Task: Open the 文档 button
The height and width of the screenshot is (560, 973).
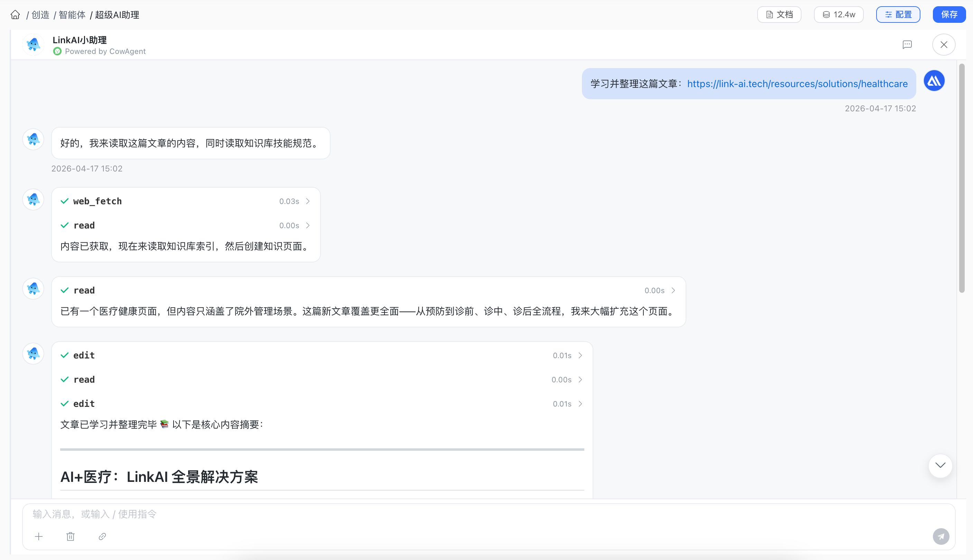Action: [779, 15]
